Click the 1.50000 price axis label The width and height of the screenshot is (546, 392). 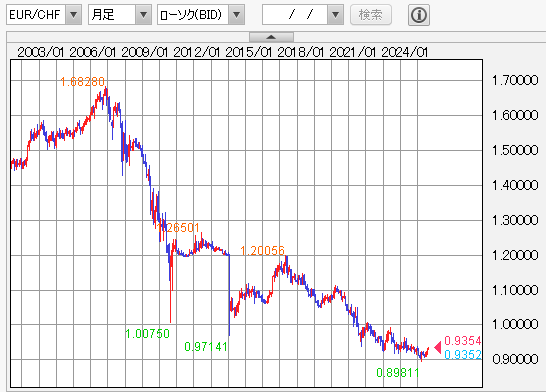pyautogui.click(x=515, y=150)
